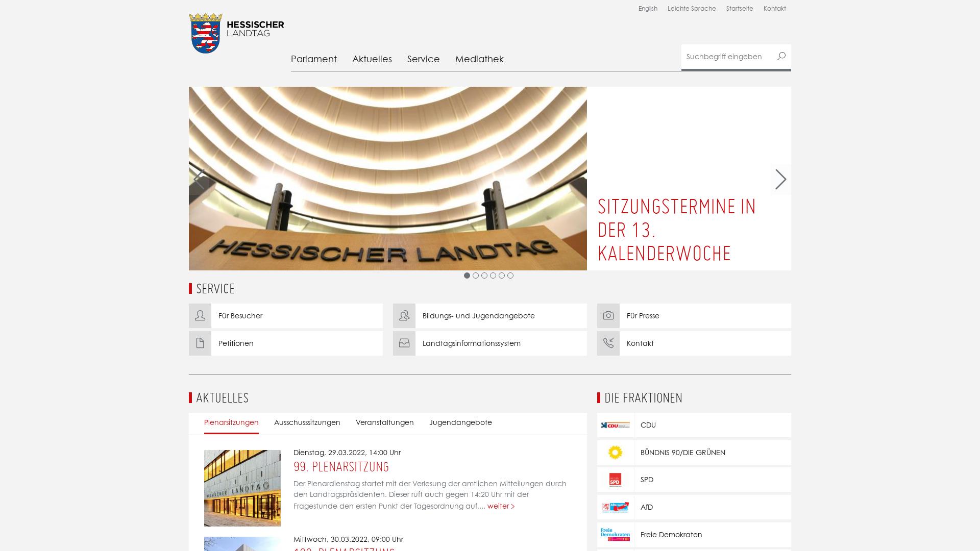Click the Hessischer Landtag coat of arms logo

tap(206, 34)
